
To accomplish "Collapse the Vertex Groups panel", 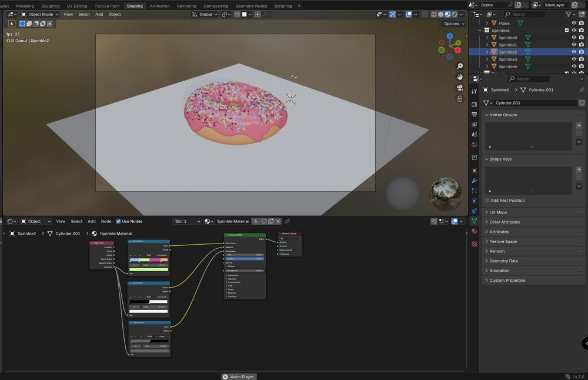I will [503, 115].
